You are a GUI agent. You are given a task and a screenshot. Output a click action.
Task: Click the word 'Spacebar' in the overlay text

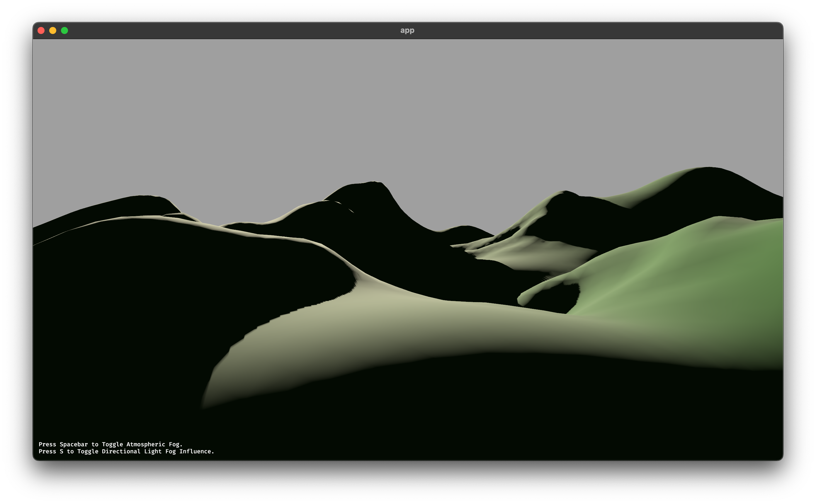click(x=74, y=444)
